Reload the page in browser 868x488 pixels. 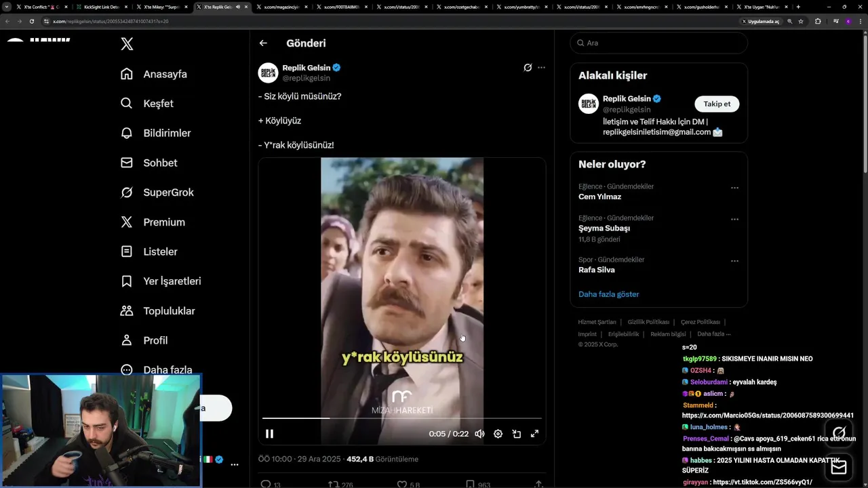click(x=31, y=21)
